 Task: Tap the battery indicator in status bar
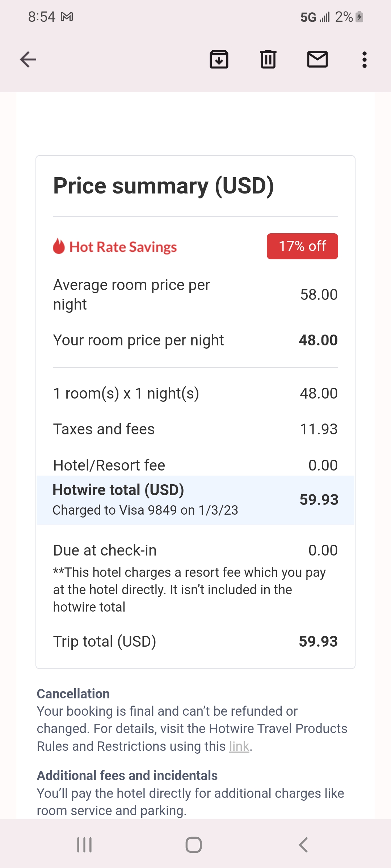[359, 17]
